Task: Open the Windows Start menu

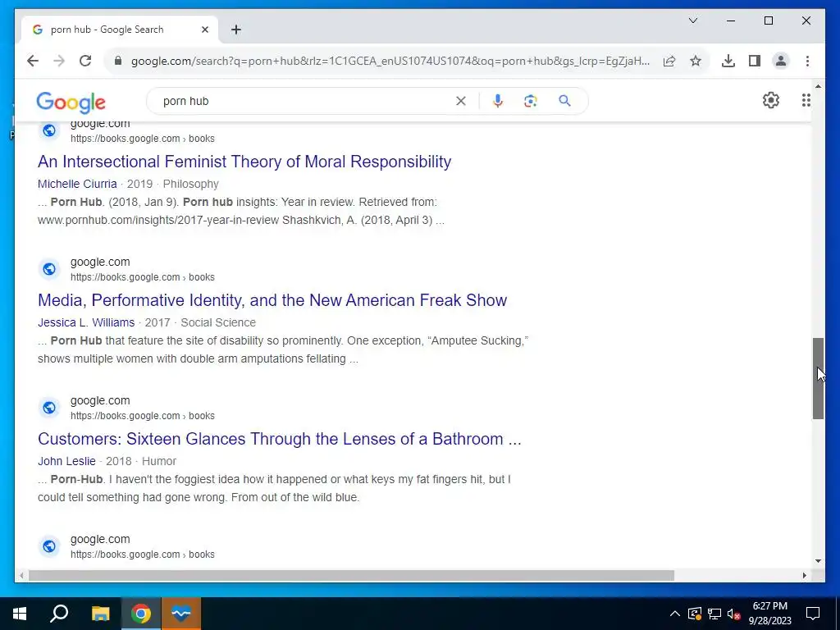Action: click(x=20, y=614)
